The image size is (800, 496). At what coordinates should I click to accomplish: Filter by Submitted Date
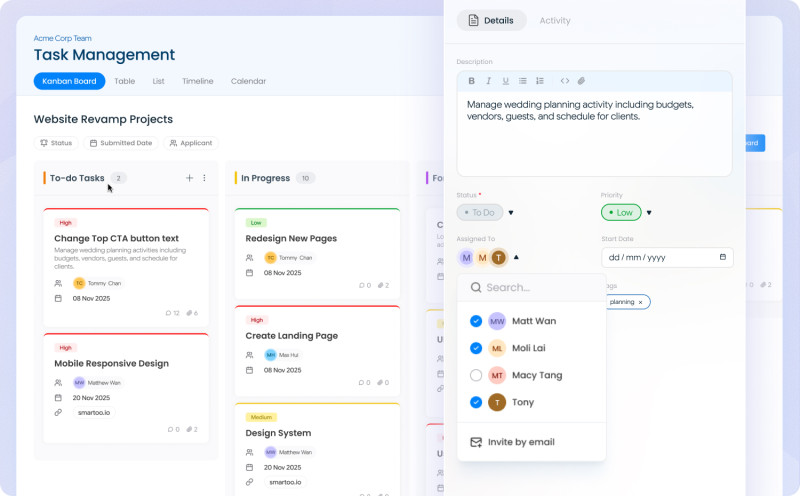[x=121, y=143]
